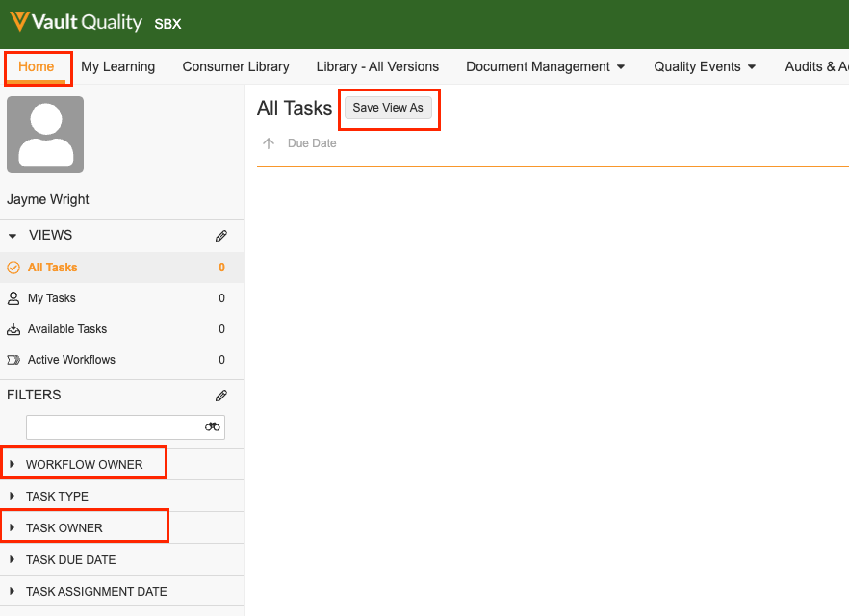Open the Quality Events dropdown menu
Viewport: 849px width, 616px height.
[705, 66]
